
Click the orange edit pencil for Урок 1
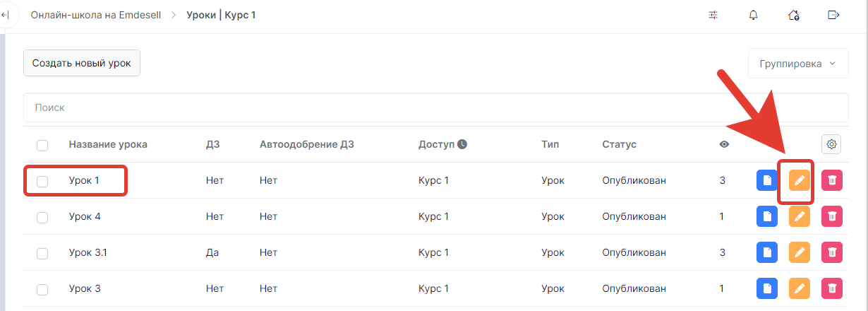coord(799,181)
